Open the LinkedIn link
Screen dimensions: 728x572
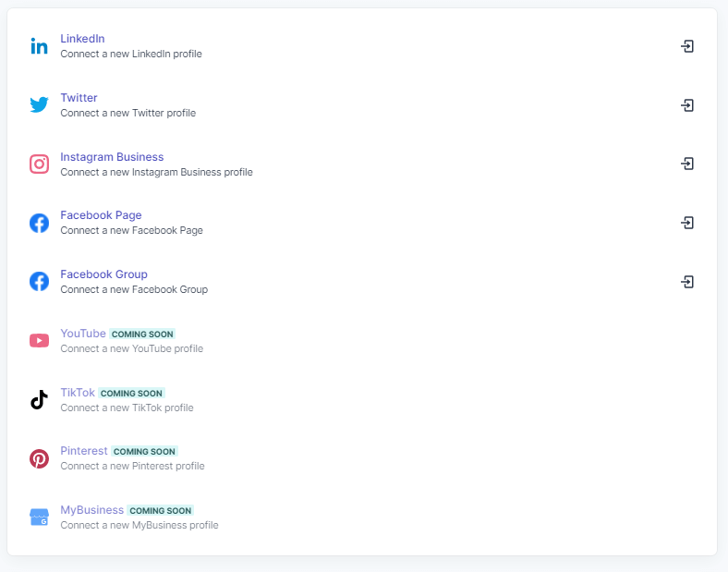(x=82, y=39)
